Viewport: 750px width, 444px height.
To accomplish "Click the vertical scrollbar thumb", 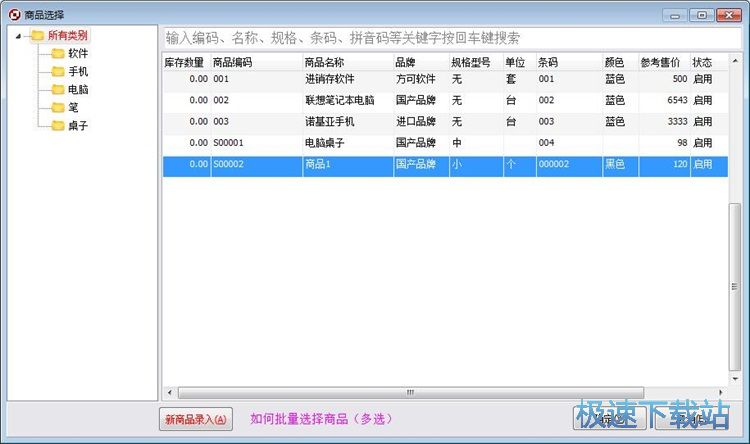I will click(x=735, y=287).
